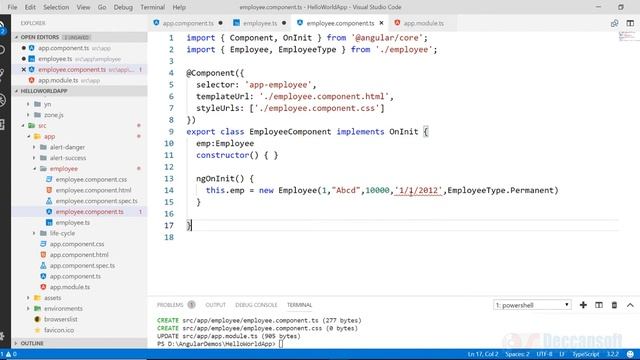
Task: Open the Manage gear icon
Action: pos(3,336)
